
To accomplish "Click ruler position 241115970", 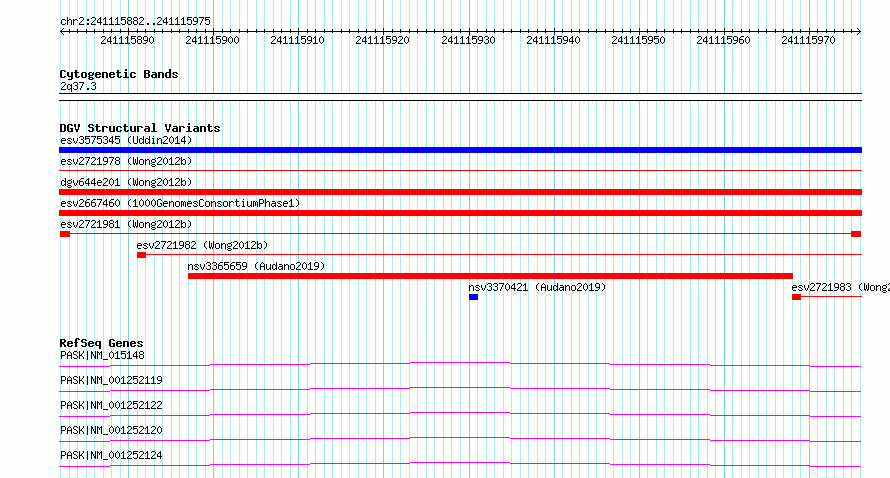I will [x=809, y=40].
